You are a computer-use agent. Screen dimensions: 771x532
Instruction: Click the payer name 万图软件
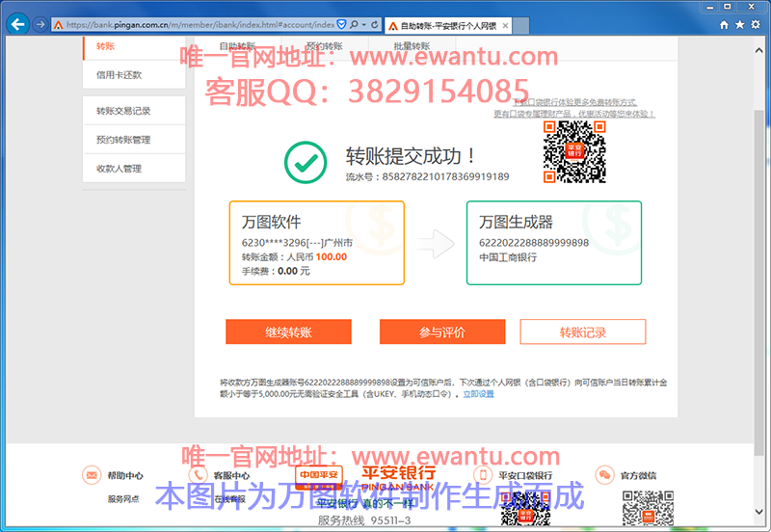pyautogui.click(x=271, y=222)
